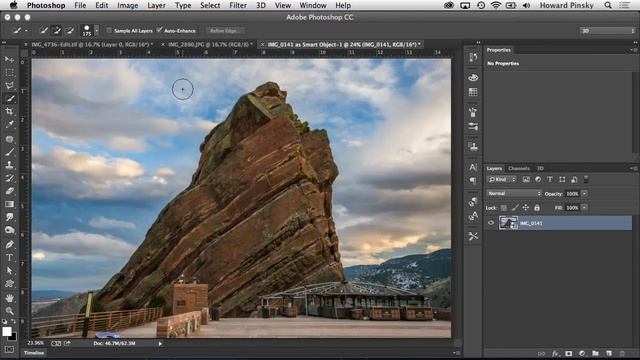Image resolution: width=640 pixels, height=360 pixels.
Task: Select the Dodge tool
Action: click(x=9, y=230)
